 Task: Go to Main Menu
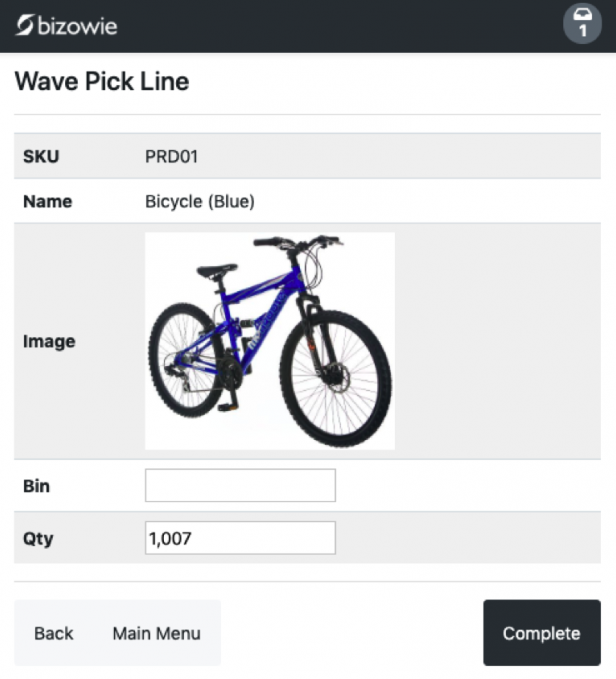coord(156,633)
